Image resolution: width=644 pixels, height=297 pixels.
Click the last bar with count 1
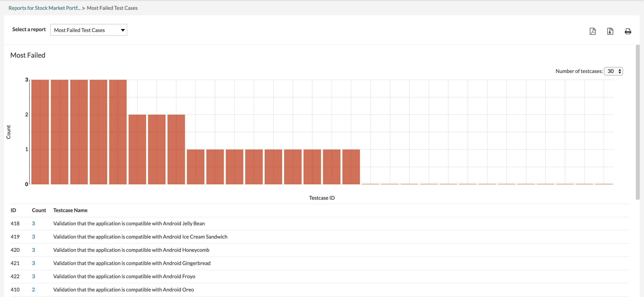(351, 167)
